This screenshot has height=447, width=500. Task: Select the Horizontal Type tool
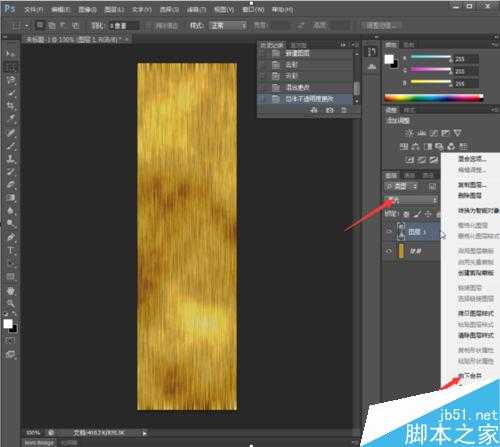11,250
